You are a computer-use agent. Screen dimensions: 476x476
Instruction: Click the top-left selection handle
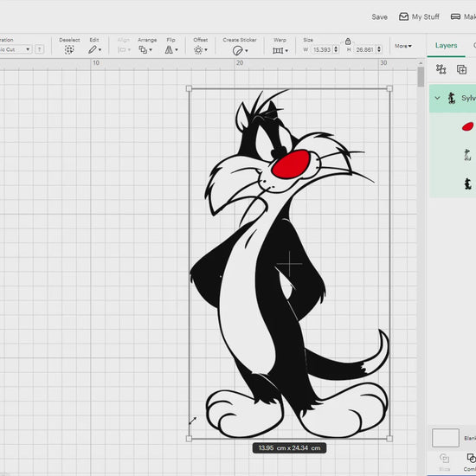coord(189,88)
